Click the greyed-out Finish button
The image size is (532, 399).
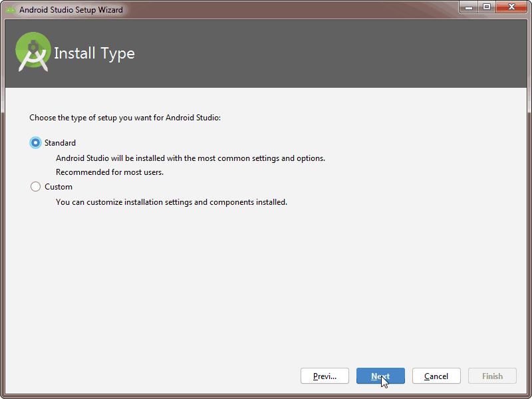(x=492, y=376)
